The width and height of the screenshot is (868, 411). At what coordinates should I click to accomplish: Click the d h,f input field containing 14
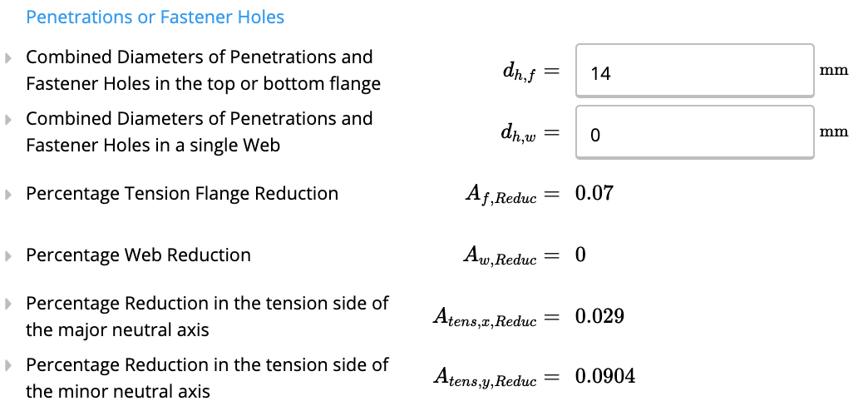click(x=695, y=71)
